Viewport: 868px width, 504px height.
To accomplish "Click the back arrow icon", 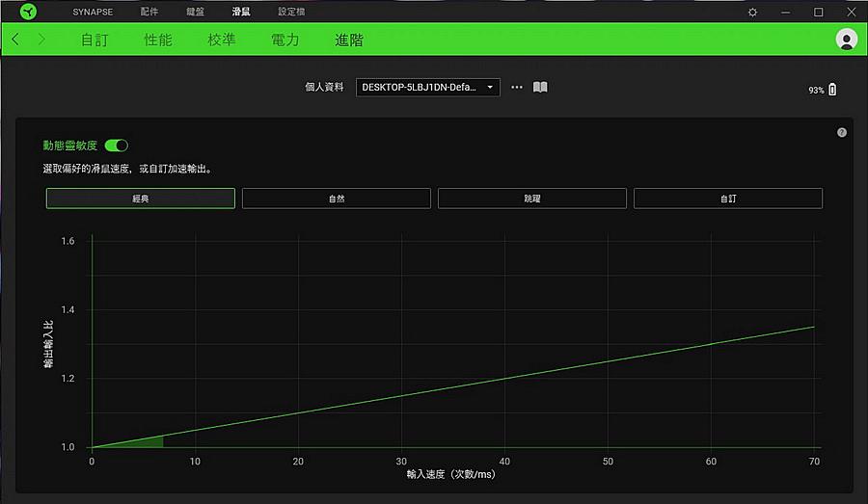I will coord(15,40).
